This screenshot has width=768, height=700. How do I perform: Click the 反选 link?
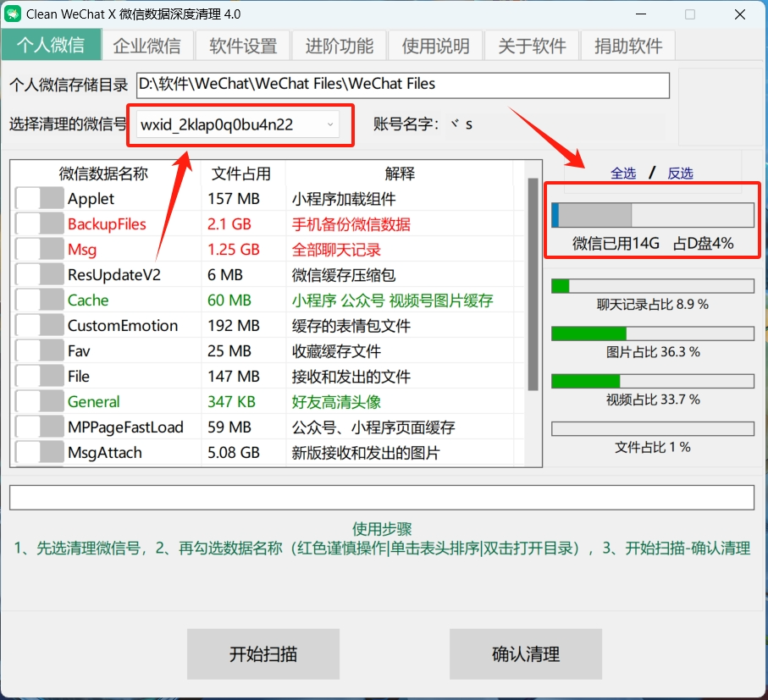(x=680, y=174)
